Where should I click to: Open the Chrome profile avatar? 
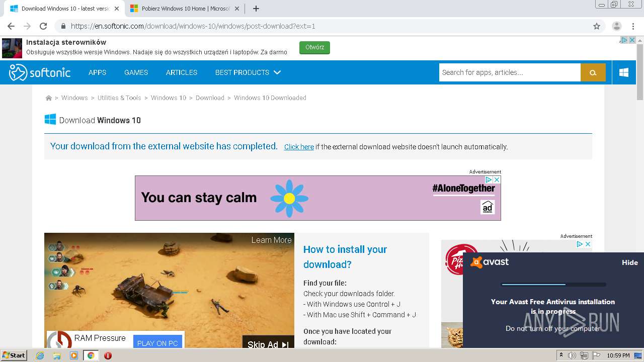616,26
